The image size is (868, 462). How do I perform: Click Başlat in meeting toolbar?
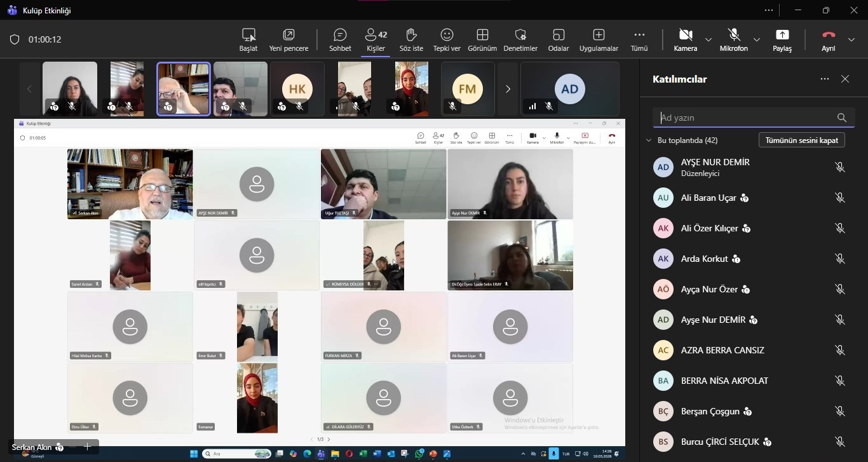248,39
